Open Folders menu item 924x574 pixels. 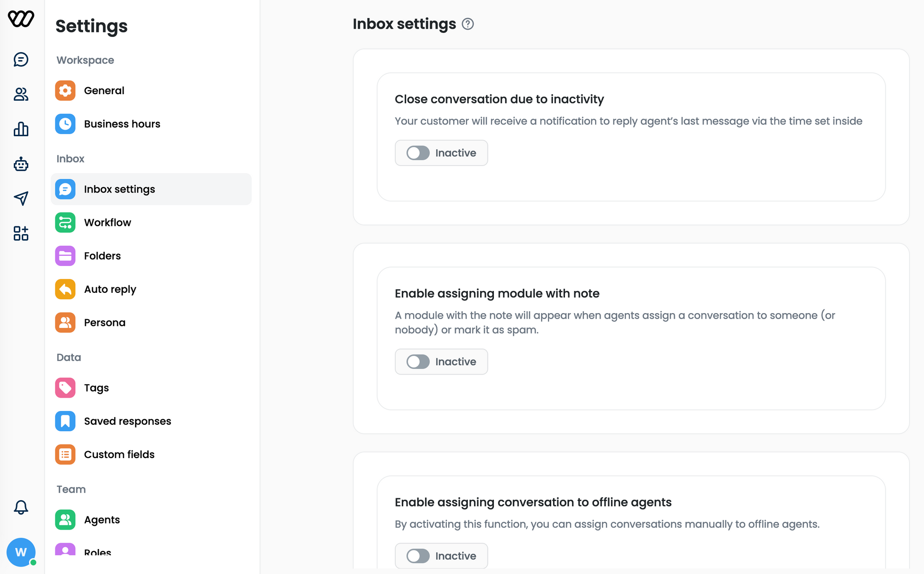pos(151,256)
